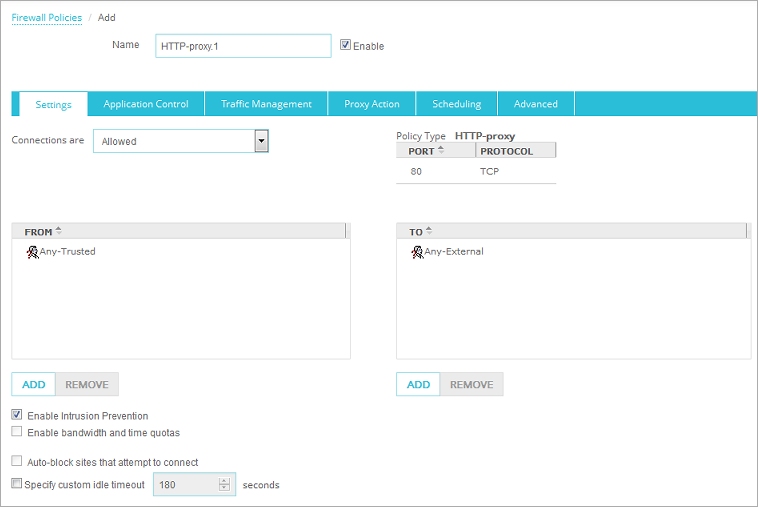
Task: Increase idle timeout with up arrow
Action: point(224,480)
